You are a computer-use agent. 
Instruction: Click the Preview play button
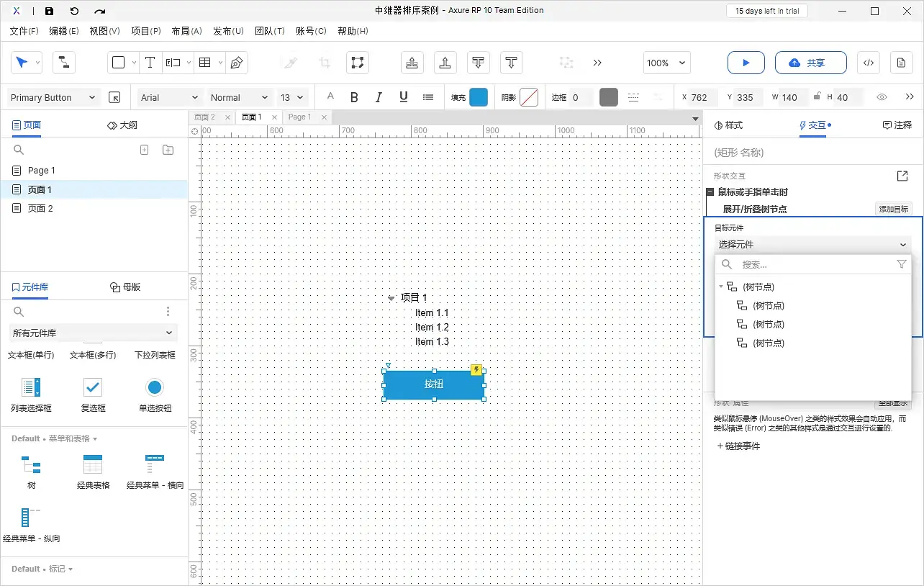pyautogui.click(x=746, y=63)
